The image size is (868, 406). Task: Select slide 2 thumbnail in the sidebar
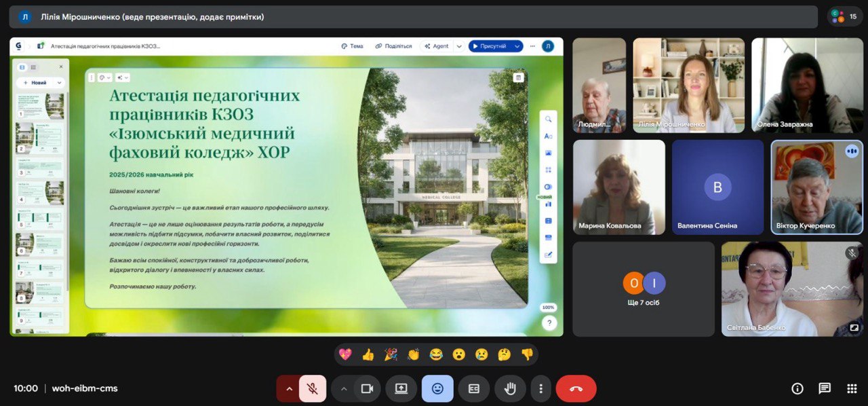click(x=41, y=136)
